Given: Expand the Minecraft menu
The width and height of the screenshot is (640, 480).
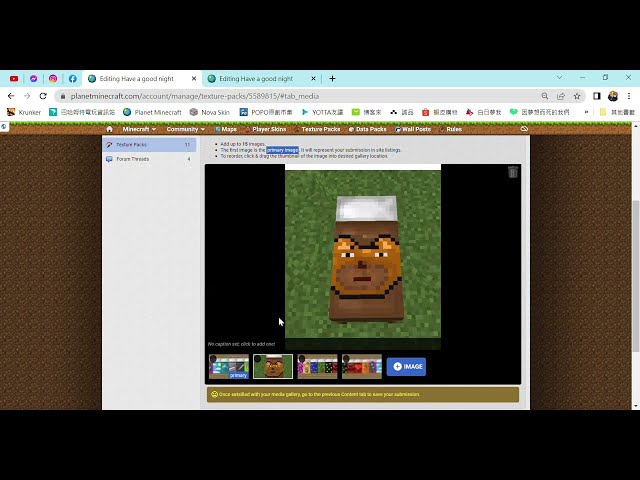Looking at the screenshot, I should pos(139,129).
